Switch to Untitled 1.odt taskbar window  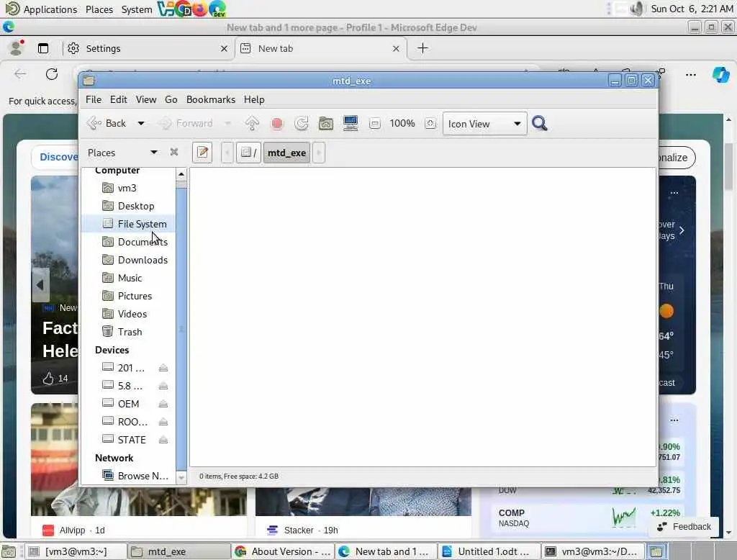pos(489,551)
